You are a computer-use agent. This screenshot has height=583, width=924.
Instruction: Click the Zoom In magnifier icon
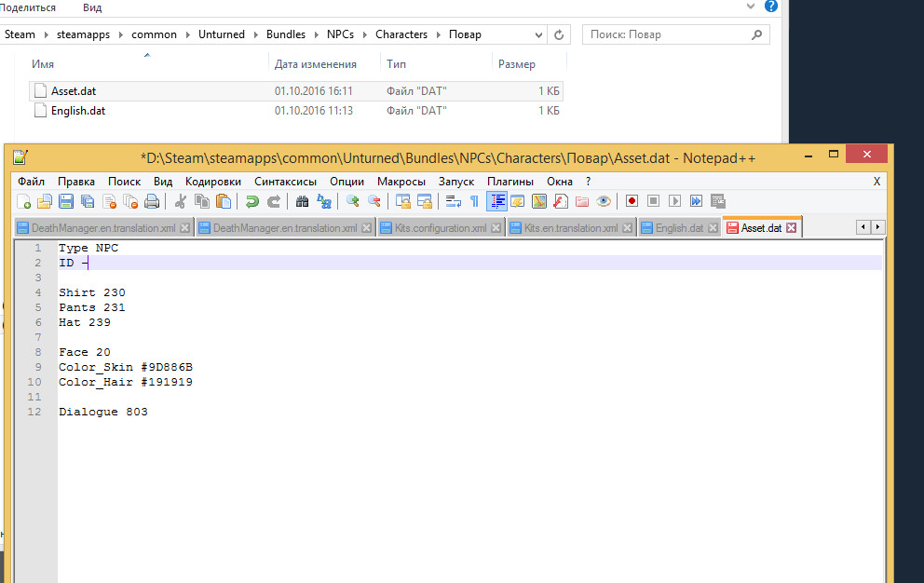click(x=352, y=201)
